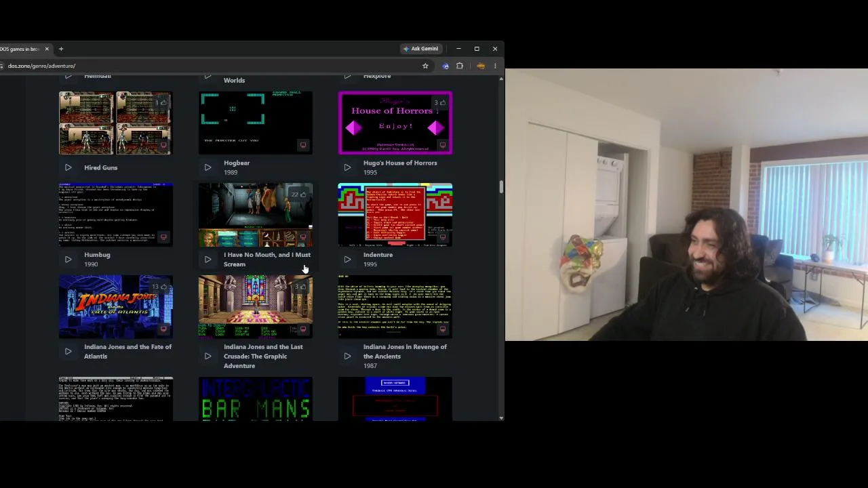This screenshot has width=868, height=488.
Task: Click the monitor icon on Humbug thumbnail
Action: 163,237
